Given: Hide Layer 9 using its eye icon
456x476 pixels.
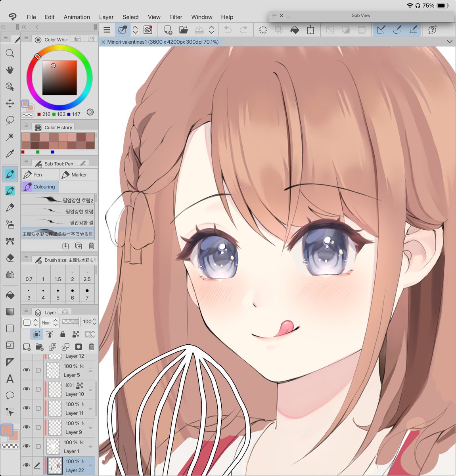Looking at the screenshot, I should [x=27, y=427].
